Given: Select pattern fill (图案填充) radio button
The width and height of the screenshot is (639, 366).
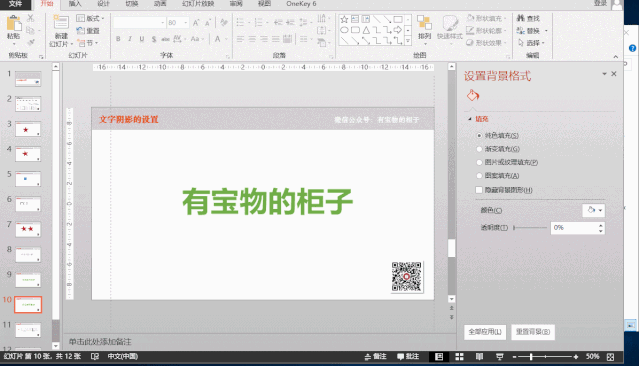Looking at the screenshot, I should tap(479, 176).
